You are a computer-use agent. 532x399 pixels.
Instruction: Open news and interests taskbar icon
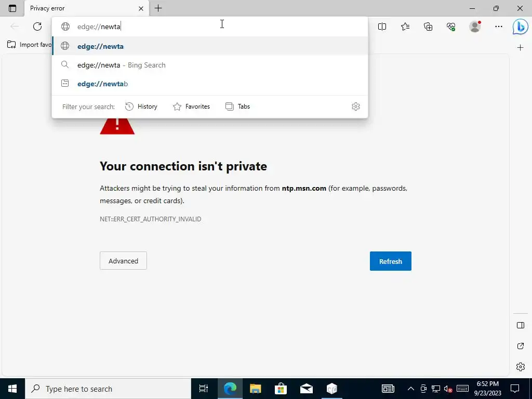point(388,389)
